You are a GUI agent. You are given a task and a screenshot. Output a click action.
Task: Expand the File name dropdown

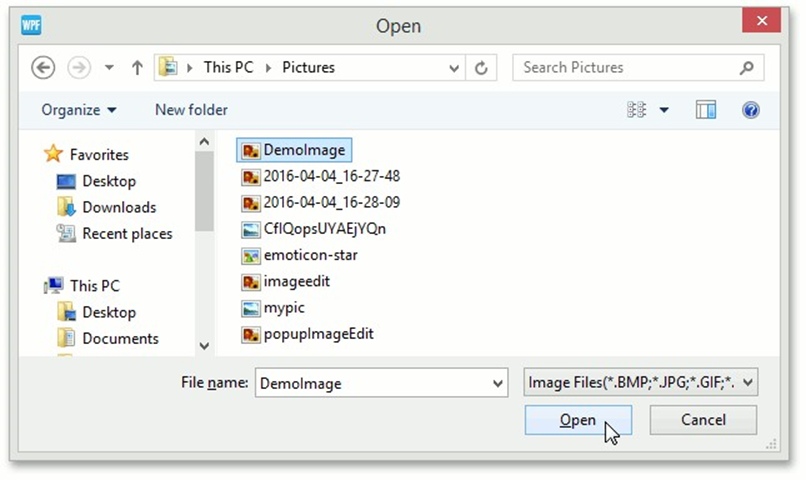point(497,383)
